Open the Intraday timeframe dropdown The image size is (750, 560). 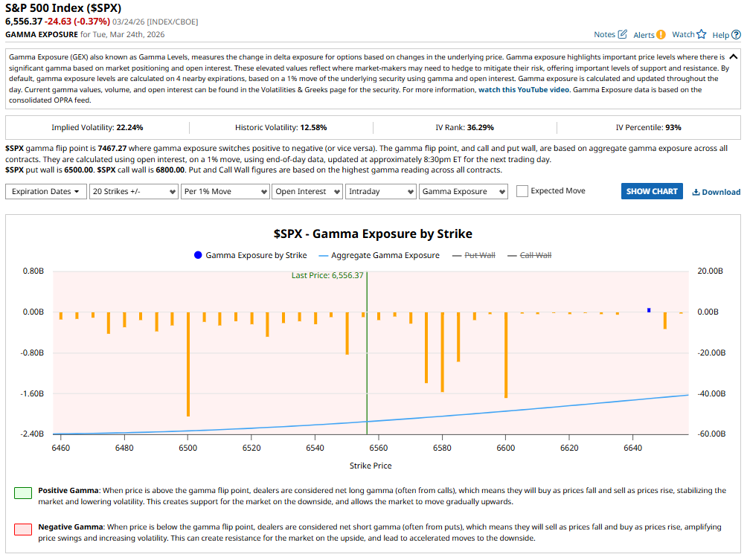(381, 191)
